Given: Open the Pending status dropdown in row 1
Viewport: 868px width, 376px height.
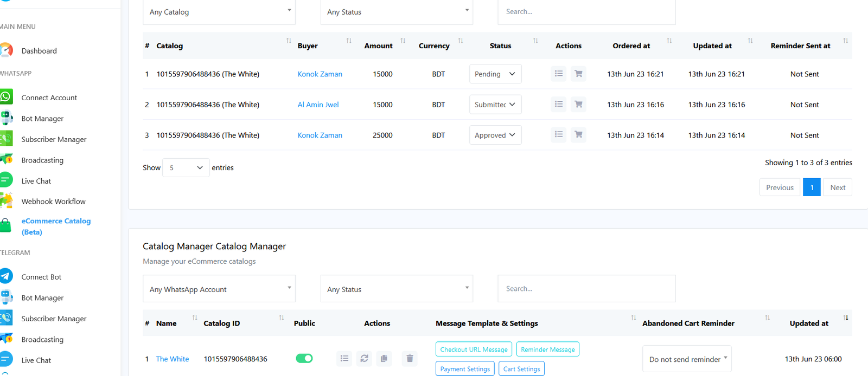Looking at the screenshot, I should click(x=495, y=74).
